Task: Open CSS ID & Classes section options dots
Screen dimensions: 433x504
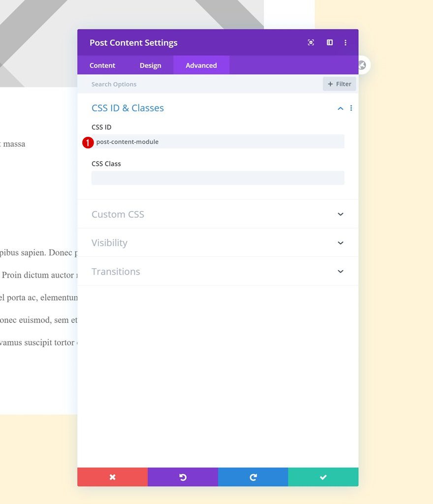Action: coord(351,108)
